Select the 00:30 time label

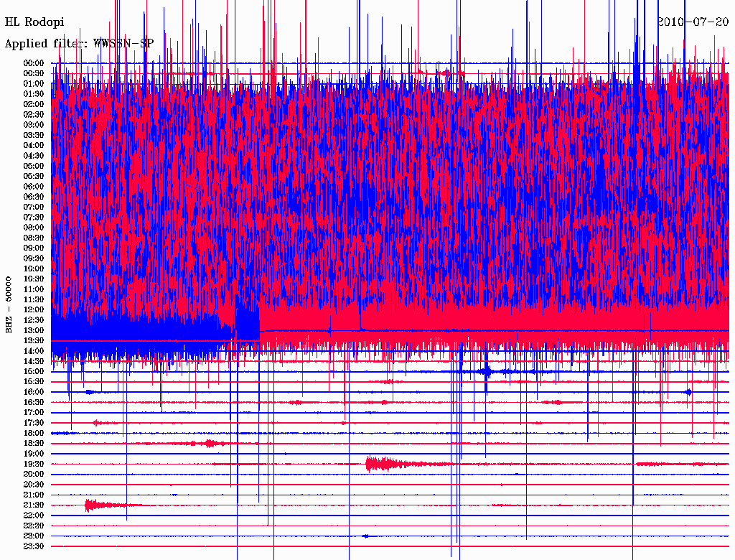coord(34,73)
